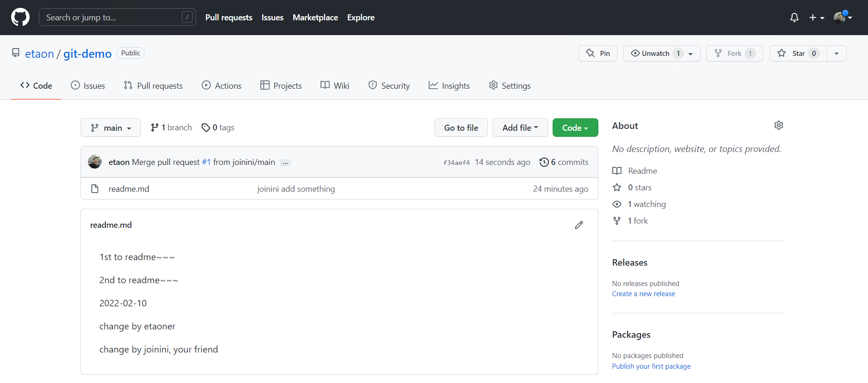Open the Projects tab
The image size is (868, 383).
pyautogui.click(x=281, y=85)
